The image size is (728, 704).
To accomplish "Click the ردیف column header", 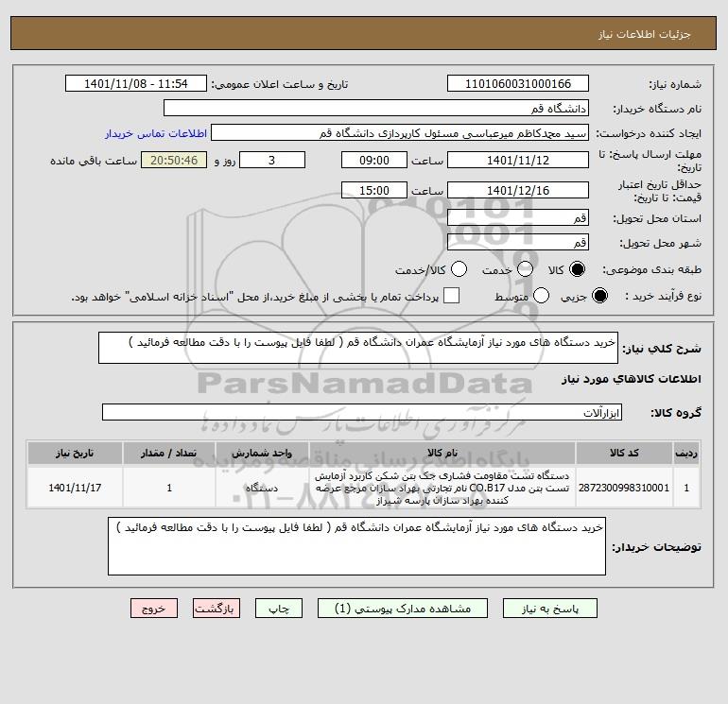I will pos(686,453).
